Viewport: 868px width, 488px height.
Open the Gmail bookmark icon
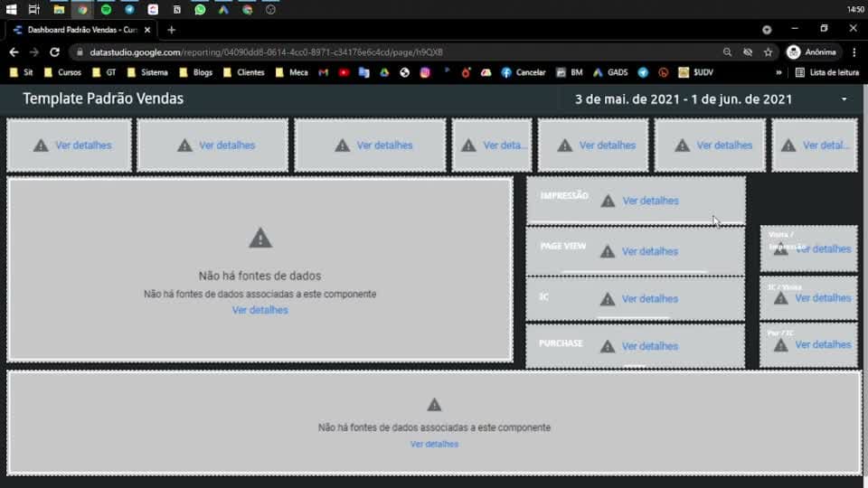click(x=324, y=72)
